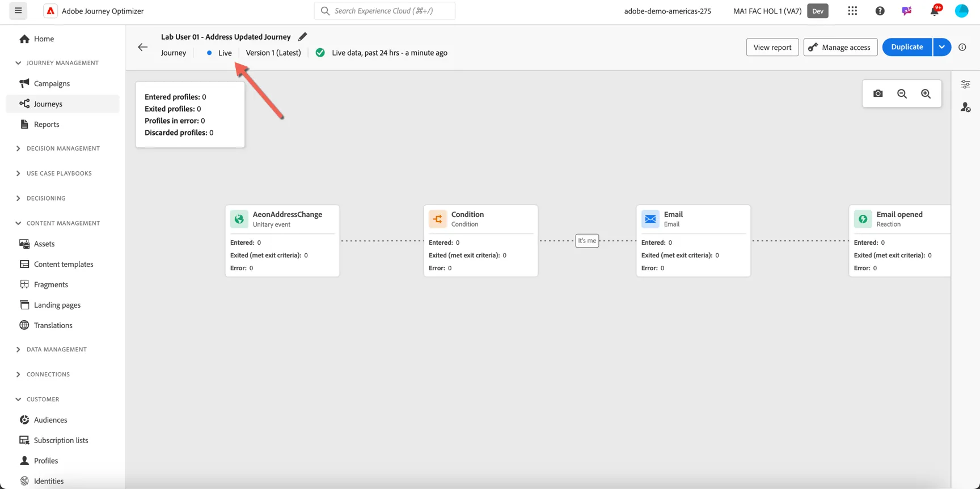Focus the Search Experience Cloud field
980x489 pixels.
[385, 11]
